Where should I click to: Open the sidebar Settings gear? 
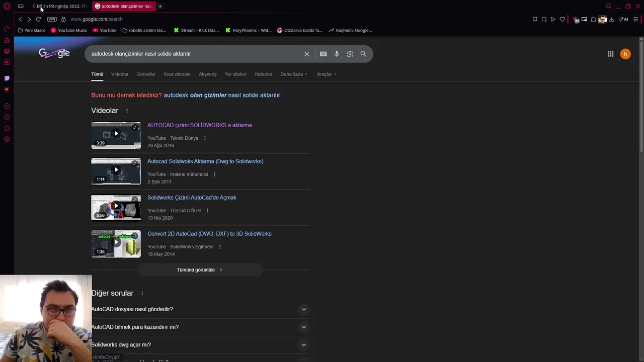point(7,139)
